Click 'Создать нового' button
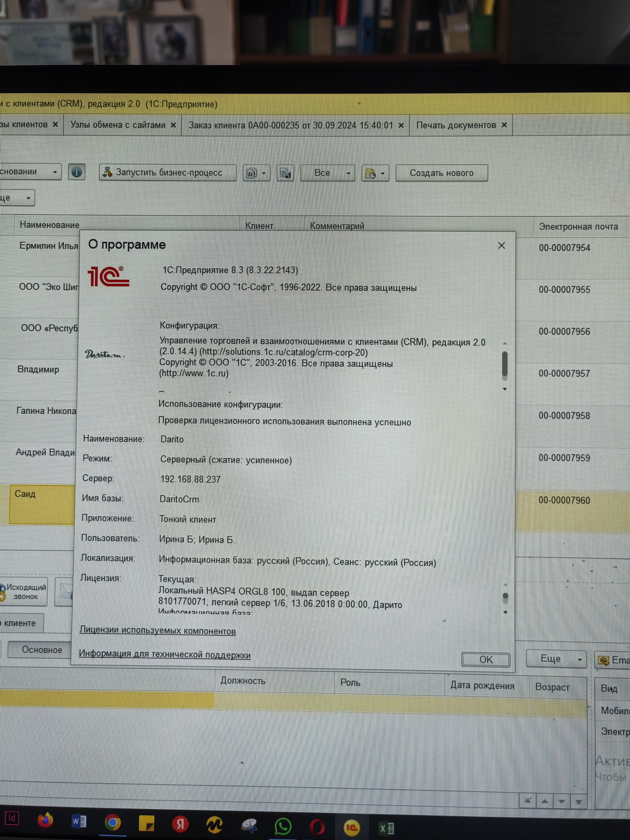The width and height of the screenshot is (630, 840). [x=442, y=173]
